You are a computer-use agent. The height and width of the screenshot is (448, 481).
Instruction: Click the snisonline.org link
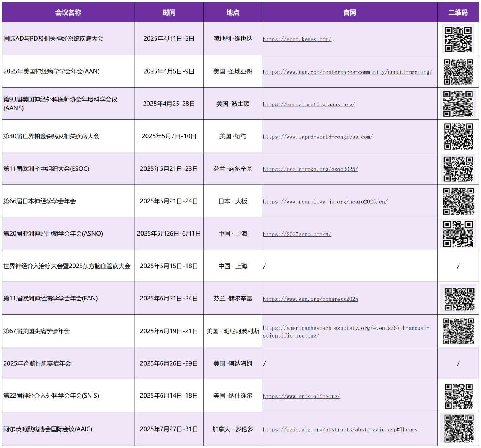coord(301,396)
